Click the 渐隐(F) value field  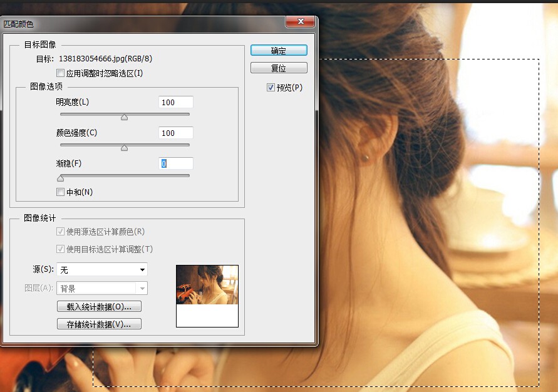pyautogui.click(x=176, y=163)
